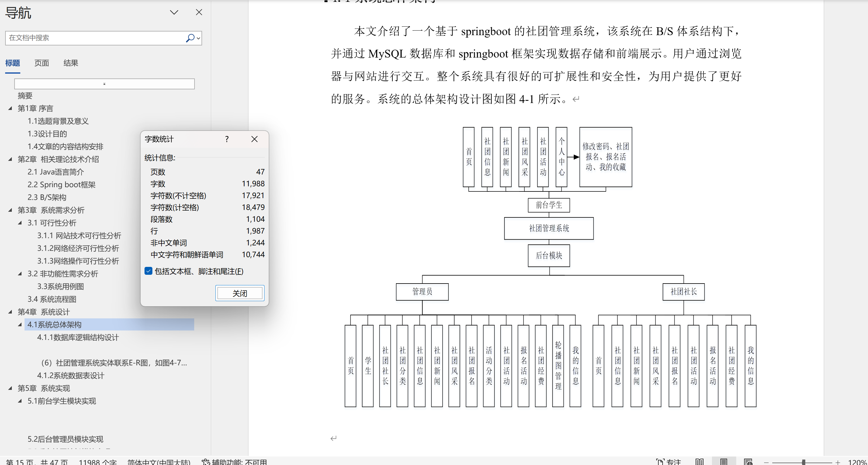Close the 字数统计 dialog with X
Image resolution: width=868 pixels, height=465 pixels.
[254, 139]
